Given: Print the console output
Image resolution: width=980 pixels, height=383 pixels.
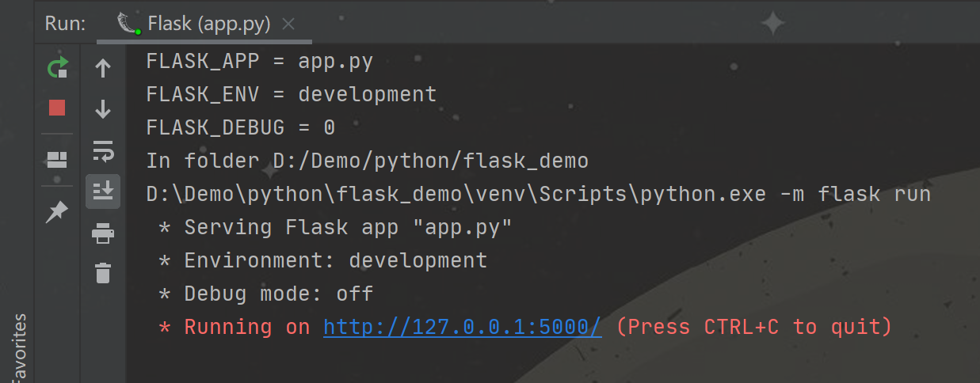Looking at the screenshot, I should pos(103,233).
